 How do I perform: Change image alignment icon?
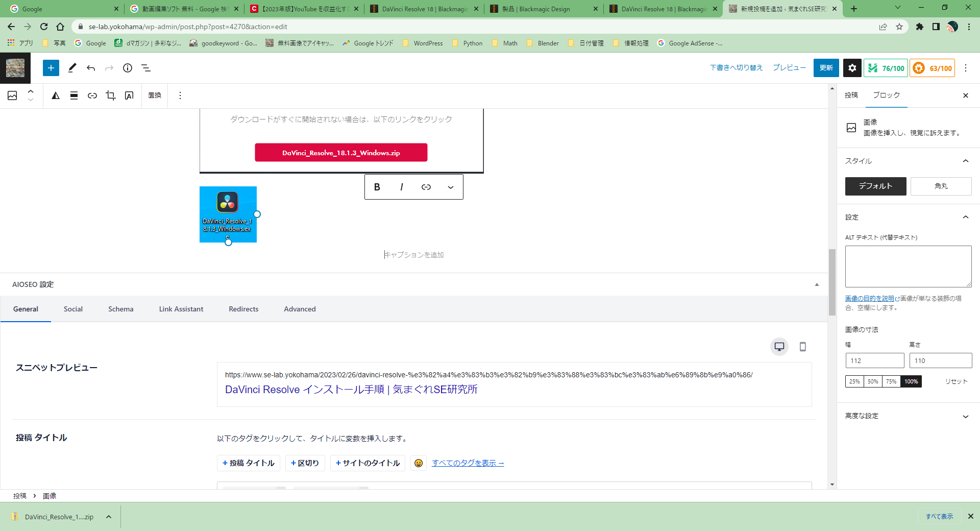click(74, 95)
